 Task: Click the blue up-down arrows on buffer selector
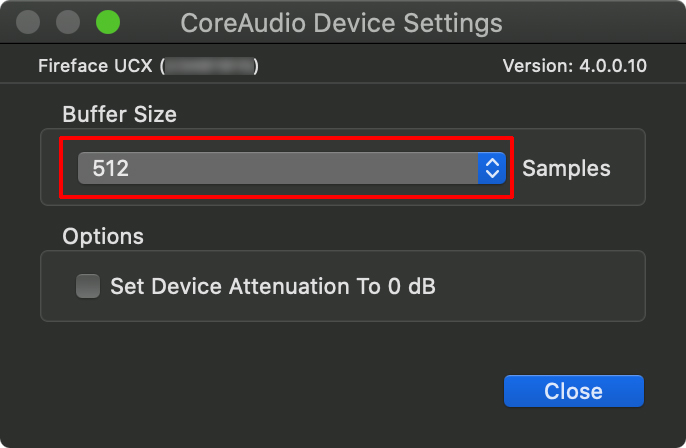click(x=491, y=168)
